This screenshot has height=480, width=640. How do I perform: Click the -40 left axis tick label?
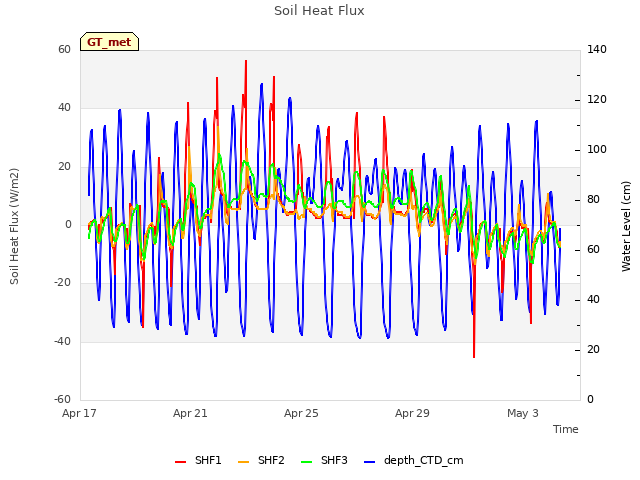click(x=63, y=341)
